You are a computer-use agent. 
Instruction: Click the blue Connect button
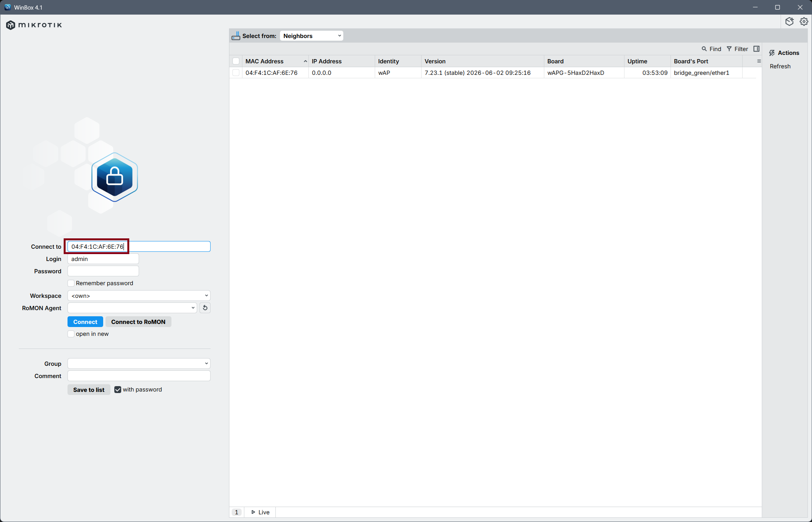coord(85,322)
